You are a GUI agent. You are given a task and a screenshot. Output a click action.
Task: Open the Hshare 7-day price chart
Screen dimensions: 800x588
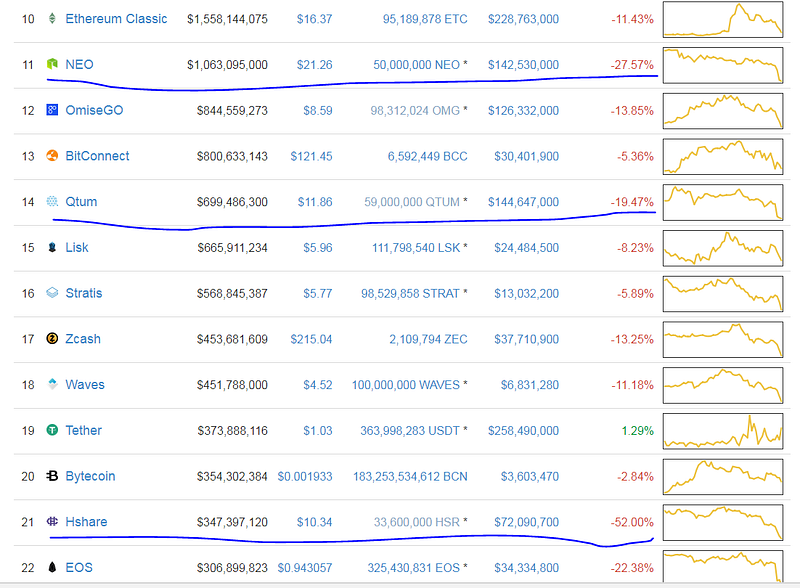click(723, 522)
